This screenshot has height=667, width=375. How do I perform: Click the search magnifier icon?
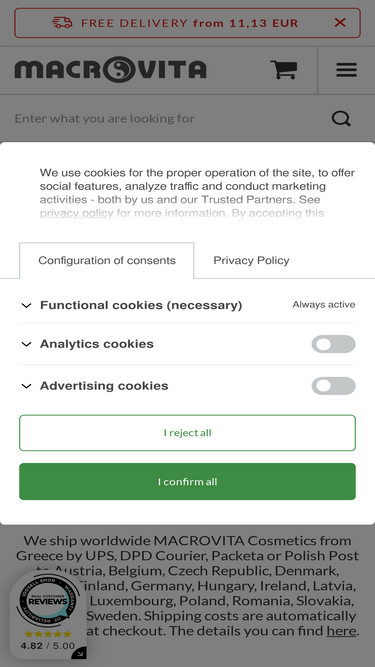coord(341,119)
